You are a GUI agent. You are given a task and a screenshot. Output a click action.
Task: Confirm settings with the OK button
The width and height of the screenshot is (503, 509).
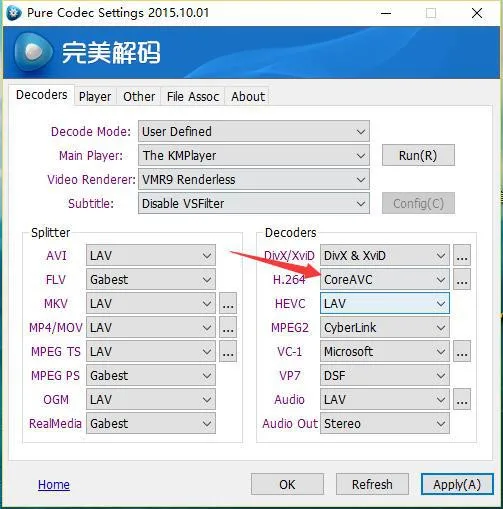287,484
